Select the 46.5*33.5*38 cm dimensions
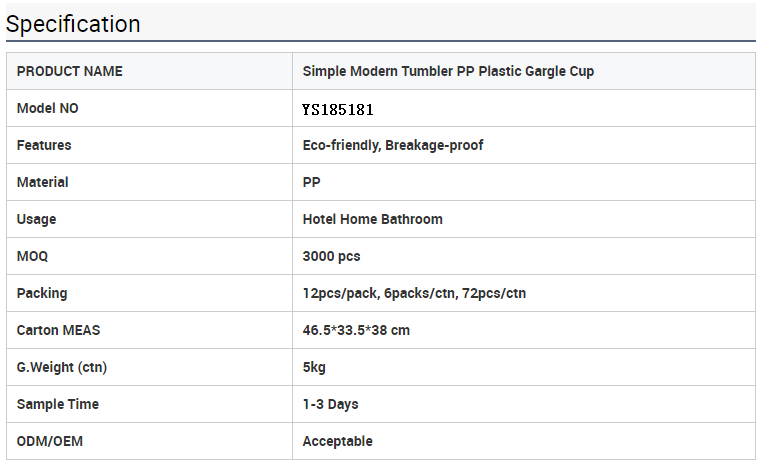Image resolution: width=766 pixels, height=467 pixels. [x=356, y=330]
